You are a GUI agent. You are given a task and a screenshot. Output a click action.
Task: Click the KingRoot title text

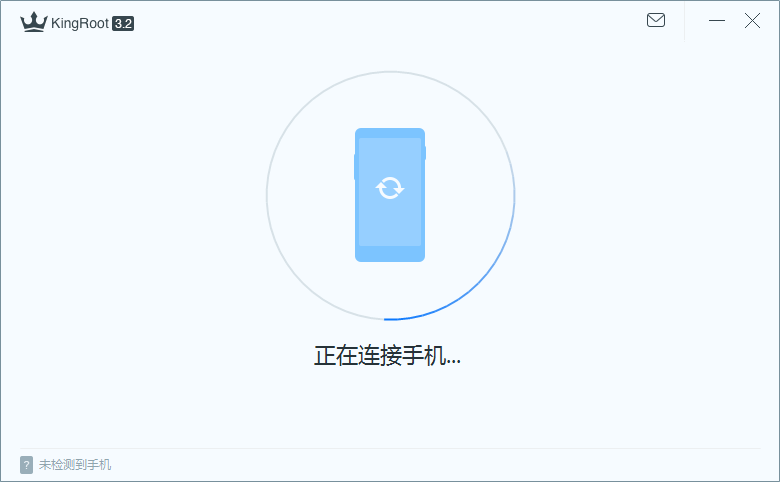pos(80,23)
